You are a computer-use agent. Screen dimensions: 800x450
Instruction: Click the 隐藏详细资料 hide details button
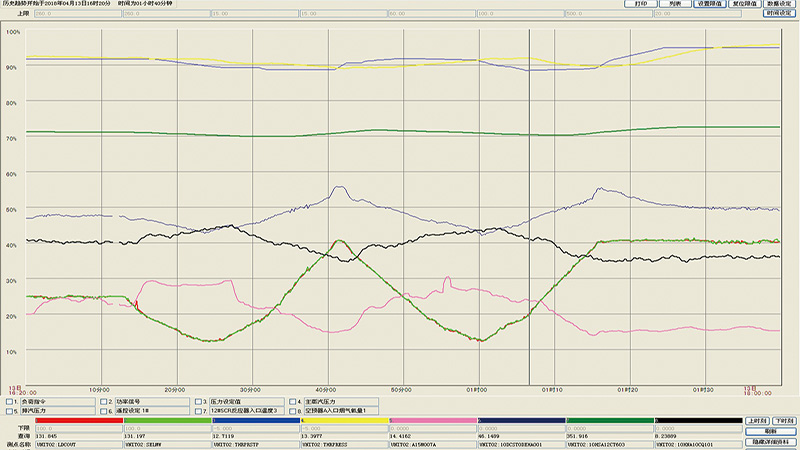click(770, 442)
